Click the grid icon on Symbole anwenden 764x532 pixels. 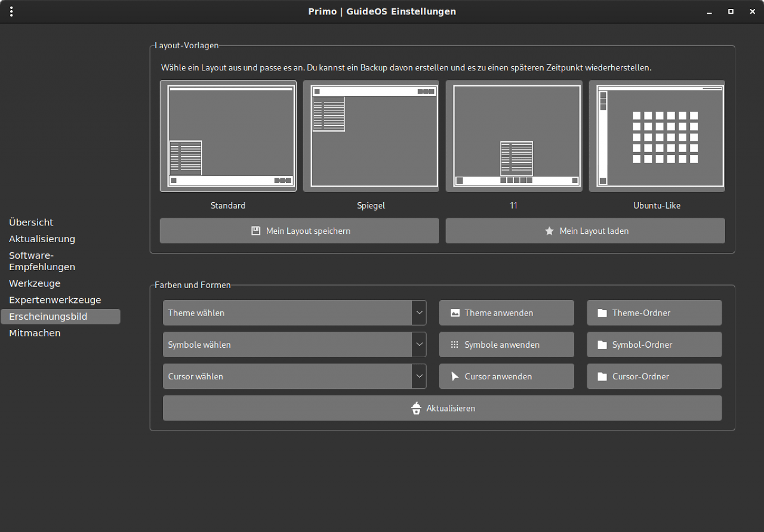(455, 345)
